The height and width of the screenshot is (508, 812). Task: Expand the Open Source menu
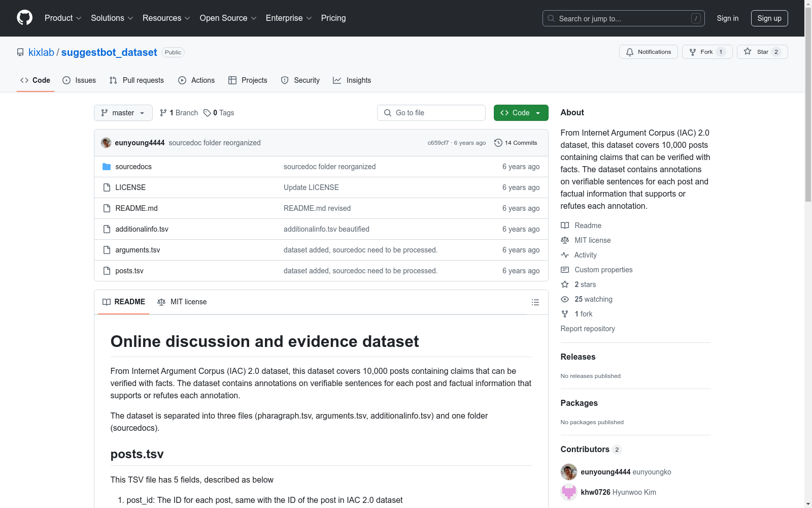pos(228,18)
